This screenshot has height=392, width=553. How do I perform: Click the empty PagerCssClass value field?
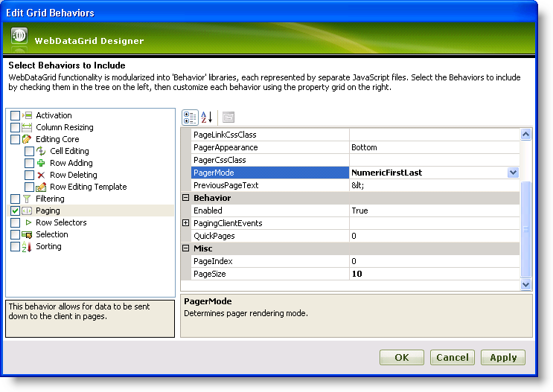click(x=435, y=160)
